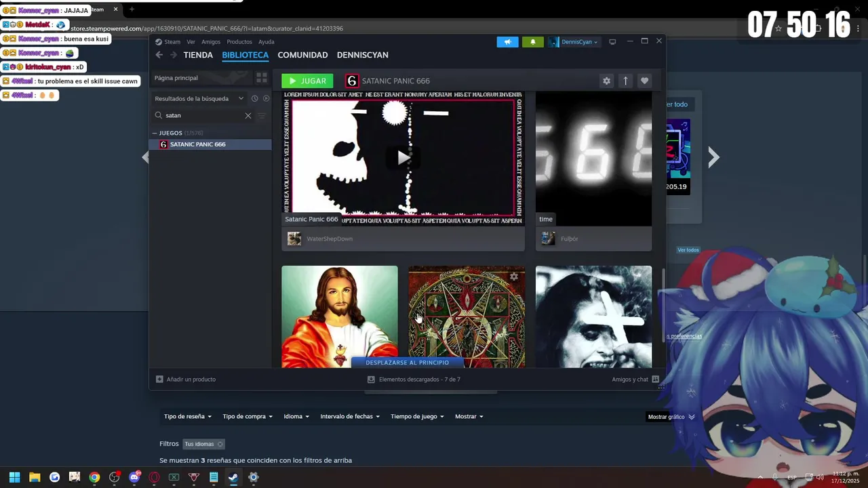Open the black-and-white face artwork thumbnail
This screenshot has width=868, height=488.
coord(593,317)
